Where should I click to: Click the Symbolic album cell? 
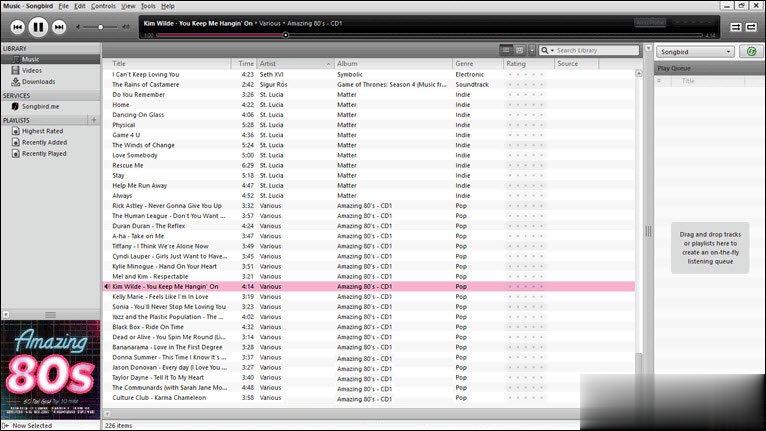pyautogui.click(x=350, y=74)
